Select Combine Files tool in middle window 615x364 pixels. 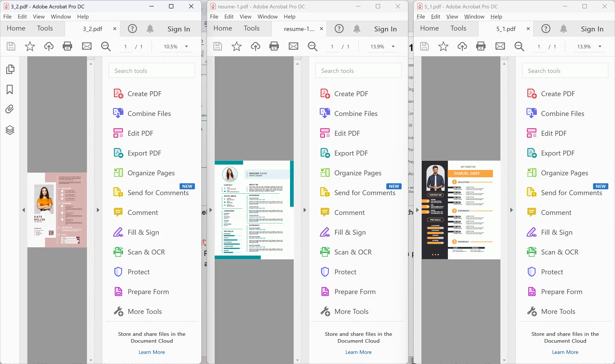(x=356, y=113)
